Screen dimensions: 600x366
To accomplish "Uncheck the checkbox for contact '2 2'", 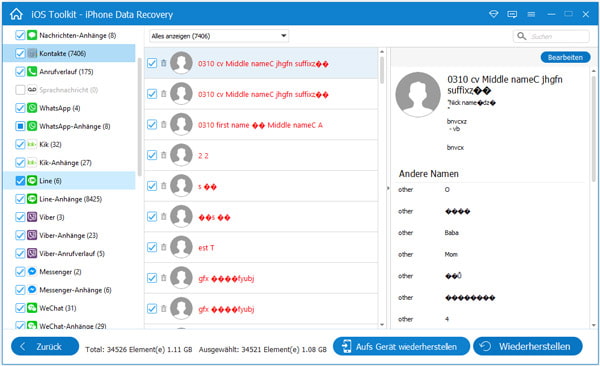I will (152, 155).
